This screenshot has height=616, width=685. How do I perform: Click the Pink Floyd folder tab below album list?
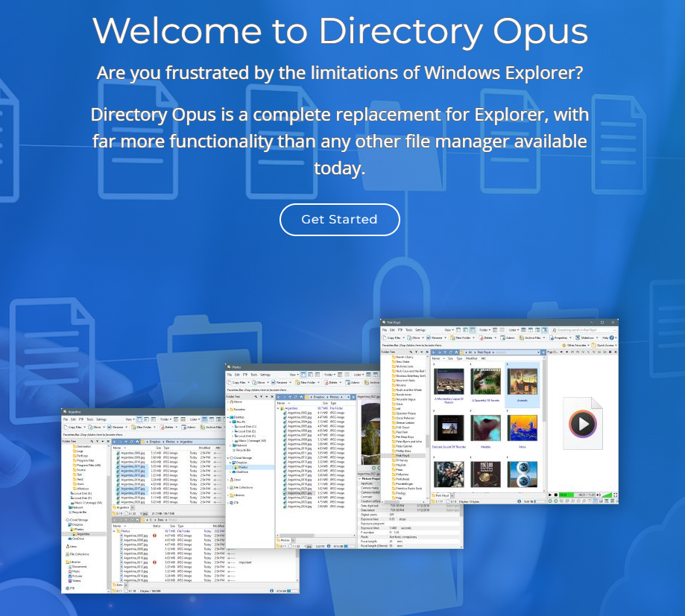click(x=441, y=495)
